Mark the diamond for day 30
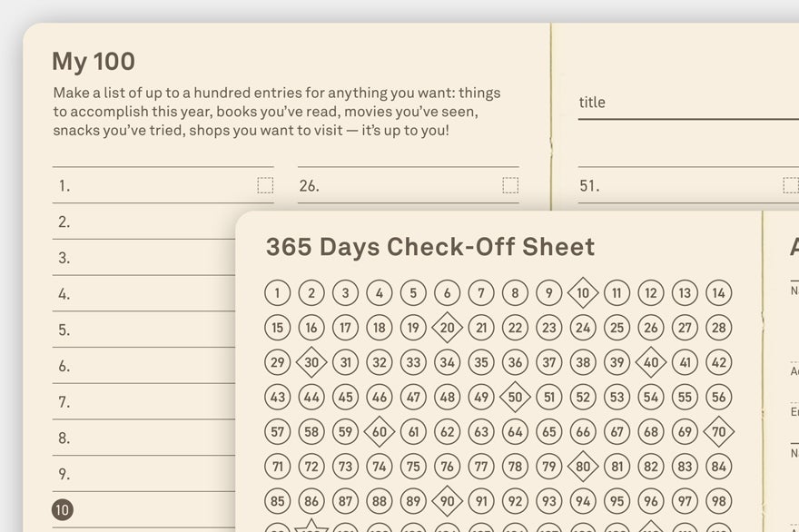This screenshot has width=799, height=532. (311, 362)
